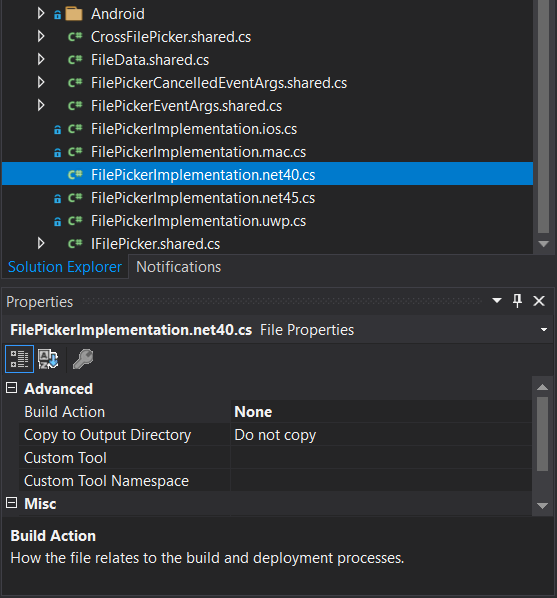Viewport: 557px width, 598px height.
Task: Click Properties grid scrollbar up arrow
Action: (x=542, y=387)
